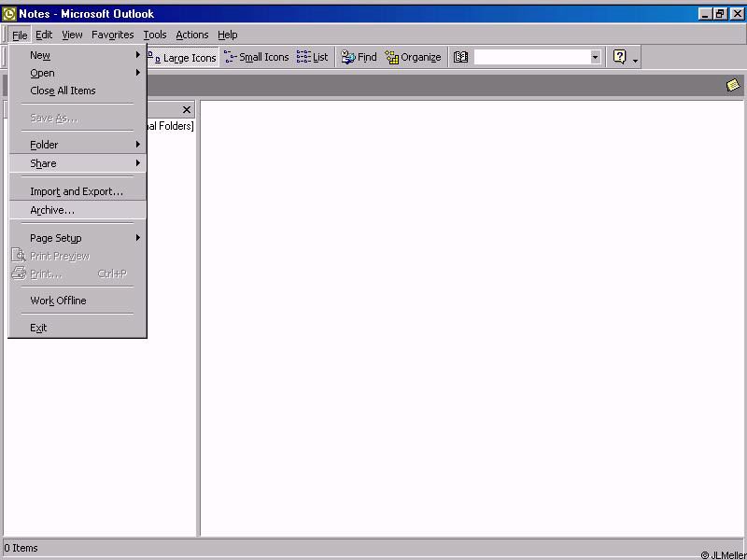Click the Office Assistant help icon

pos(619,57)
